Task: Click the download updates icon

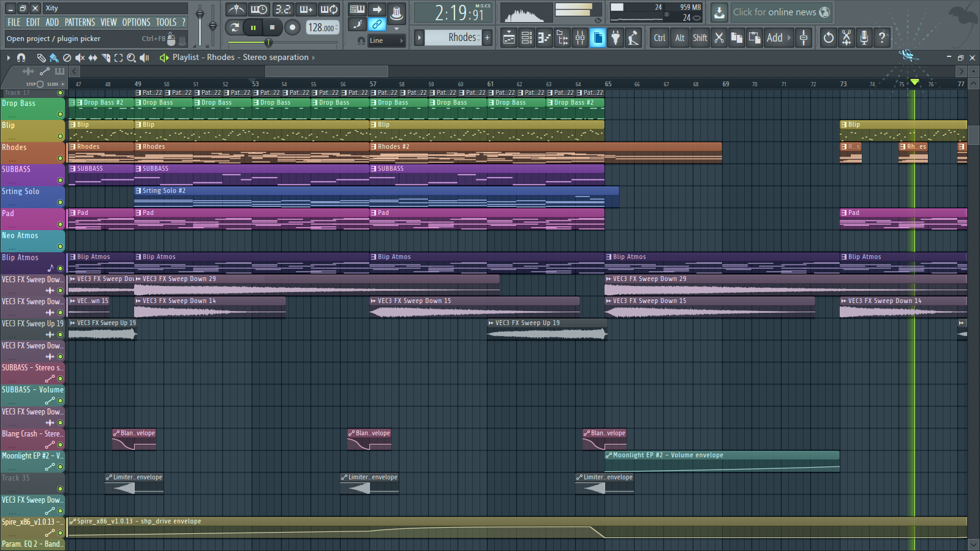Action: 719,12
